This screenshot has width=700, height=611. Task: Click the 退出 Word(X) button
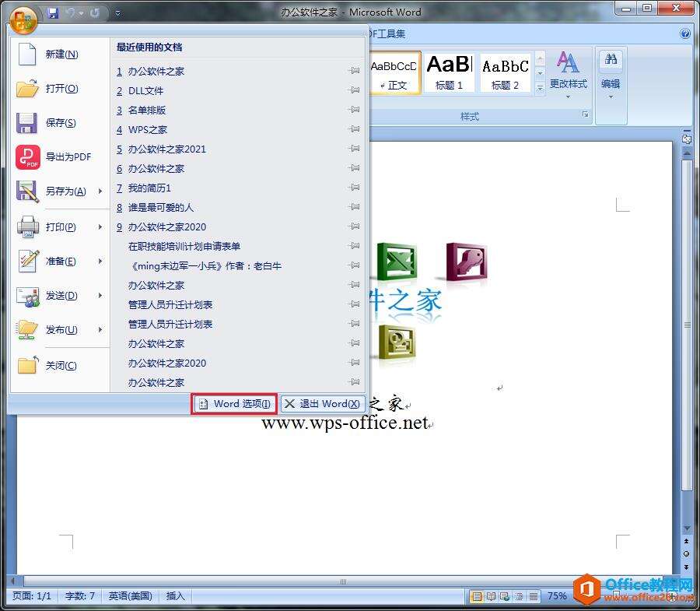[323, 404]
